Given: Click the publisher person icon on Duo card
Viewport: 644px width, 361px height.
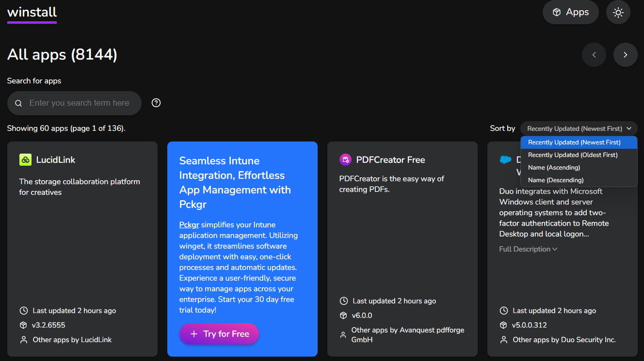Looking at the screenshot, I should pos(503,340).
